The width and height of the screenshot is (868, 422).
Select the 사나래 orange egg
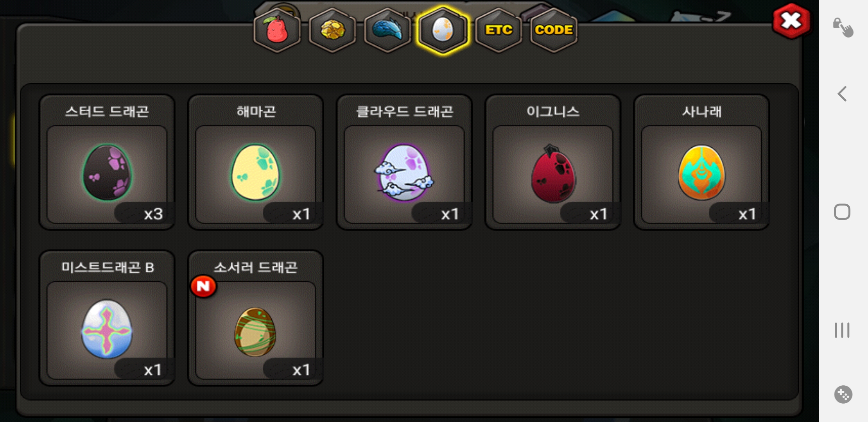click(701, 162)
